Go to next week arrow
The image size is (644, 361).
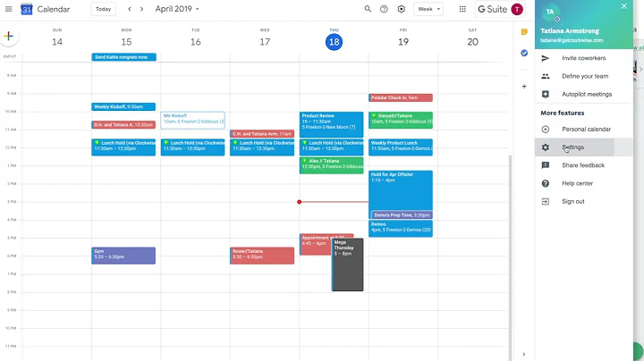coord(141,9)
